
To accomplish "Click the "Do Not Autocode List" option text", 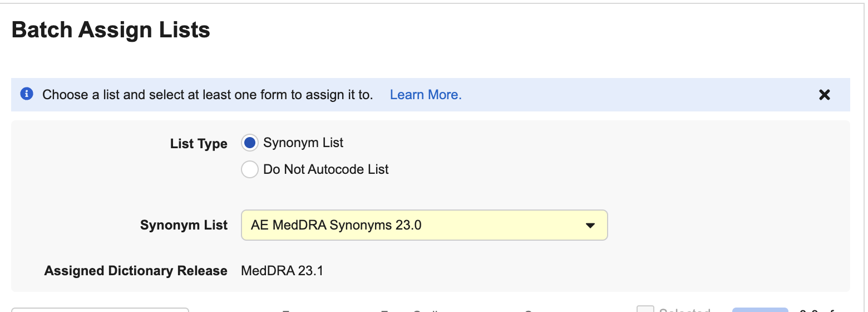I will [x=325, y=169].
